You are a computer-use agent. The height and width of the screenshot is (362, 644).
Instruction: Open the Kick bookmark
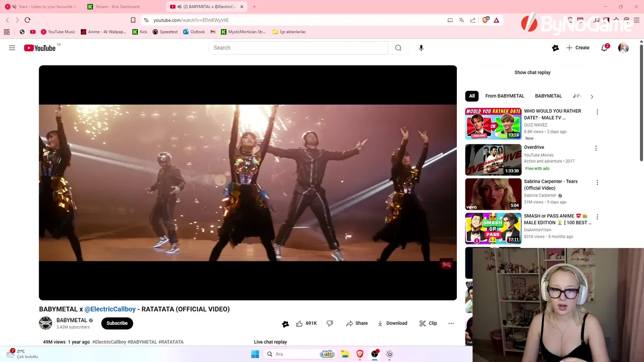(x=140, y=32)
